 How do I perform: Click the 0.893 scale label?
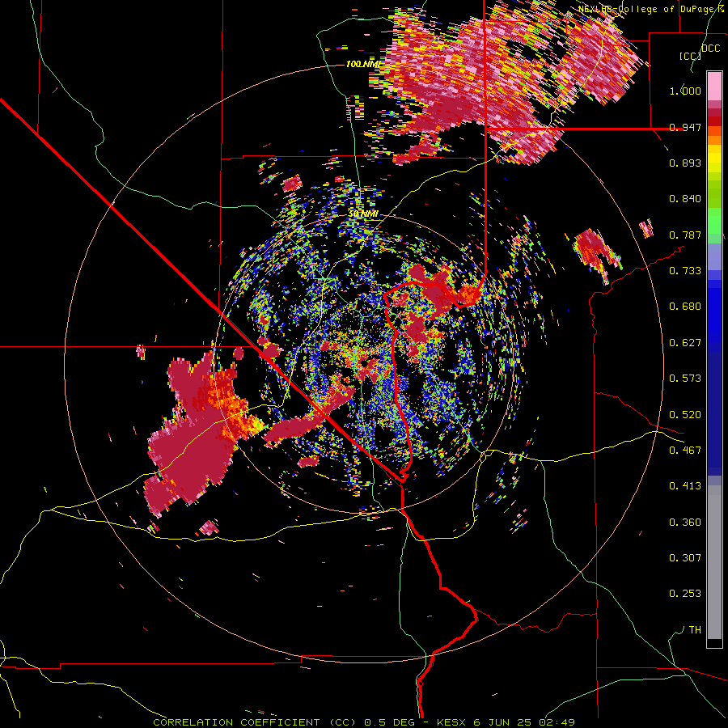[685, 163]
